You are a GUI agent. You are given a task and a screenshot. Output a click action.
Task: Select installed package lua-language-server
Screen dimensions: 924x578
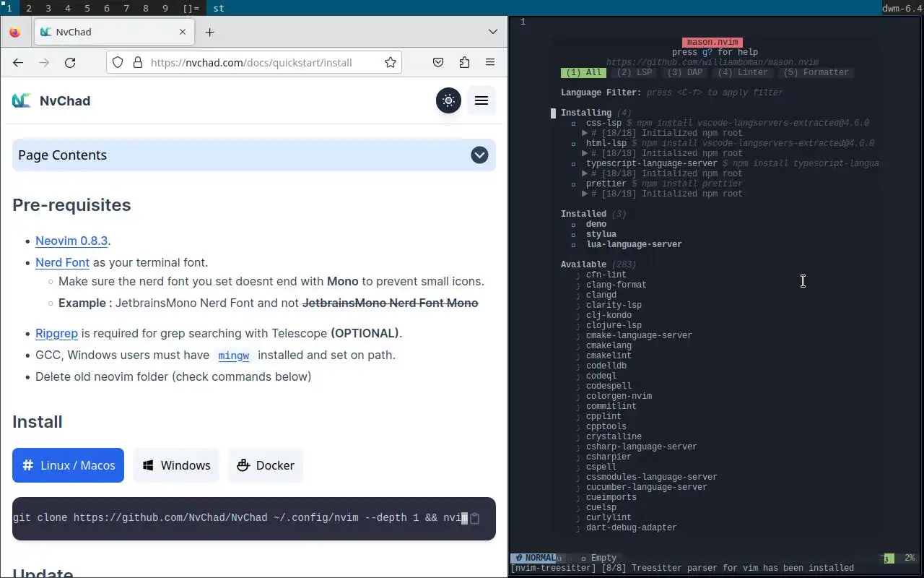tap(634, 244)
